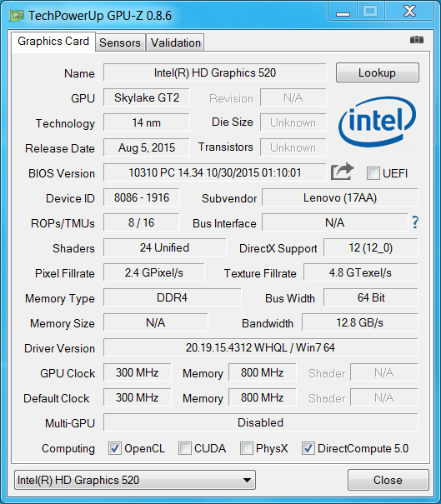Image resolution: width=441 pixels, height=504 pixels.
Task: Click the Intel vendor logo
Action: (x=377, y=122)
